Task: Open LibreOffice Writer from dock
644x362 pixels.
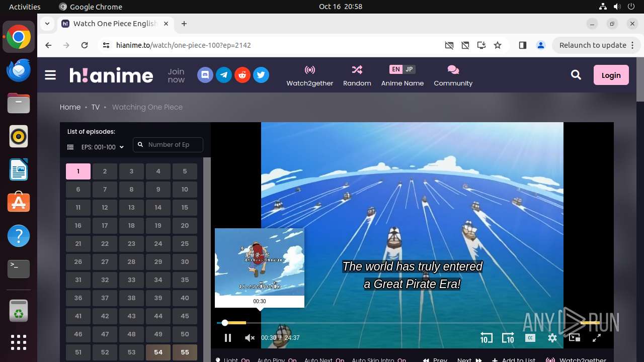Action: (19, 169)
